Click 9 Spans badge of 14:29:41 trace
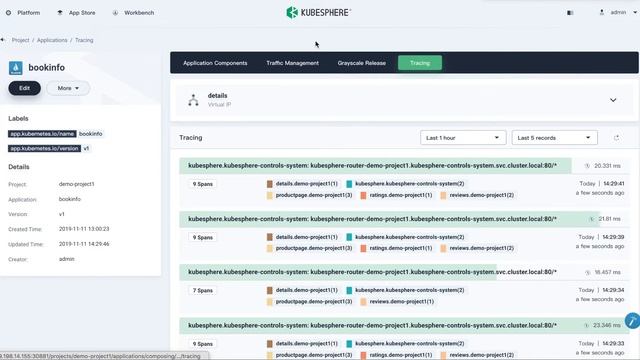The width and height of the screenshot is (640, 360). point(203,184)
